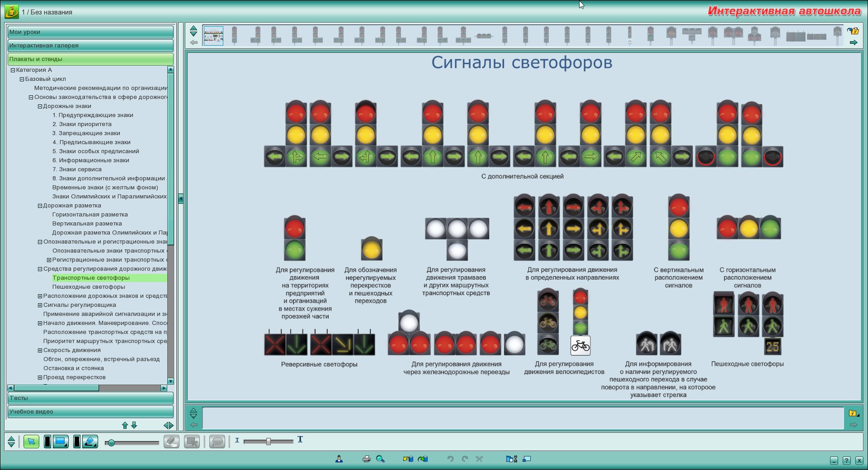
Task: Choose the blue rectangle shape tool
Action: click(x=61, y=442)
